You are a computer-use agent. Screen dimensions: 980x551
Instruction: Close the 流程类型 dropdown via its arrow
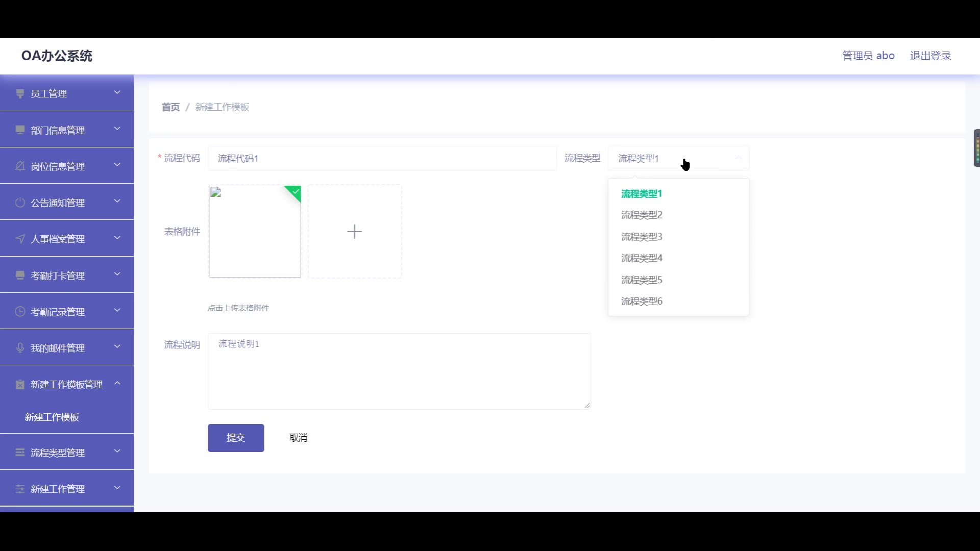[x=738, y=158]
